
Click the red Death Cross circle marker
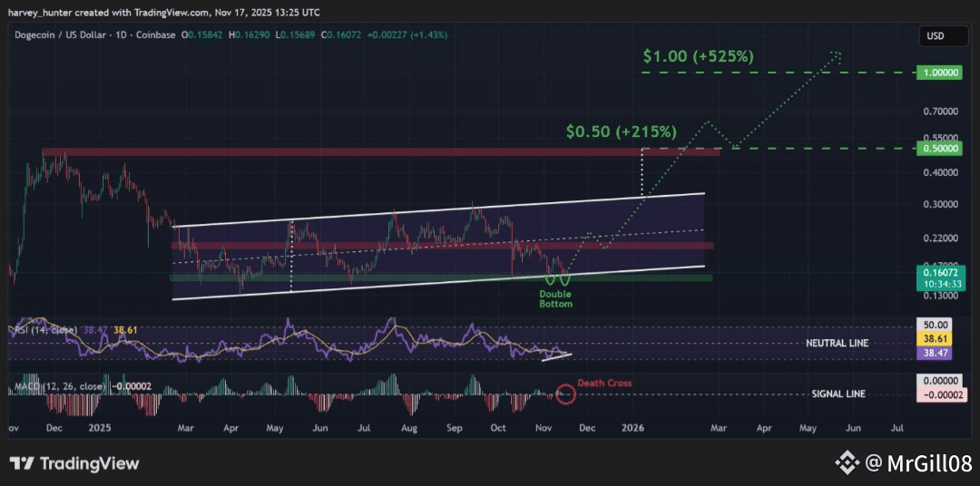click(x=566, y=394)
